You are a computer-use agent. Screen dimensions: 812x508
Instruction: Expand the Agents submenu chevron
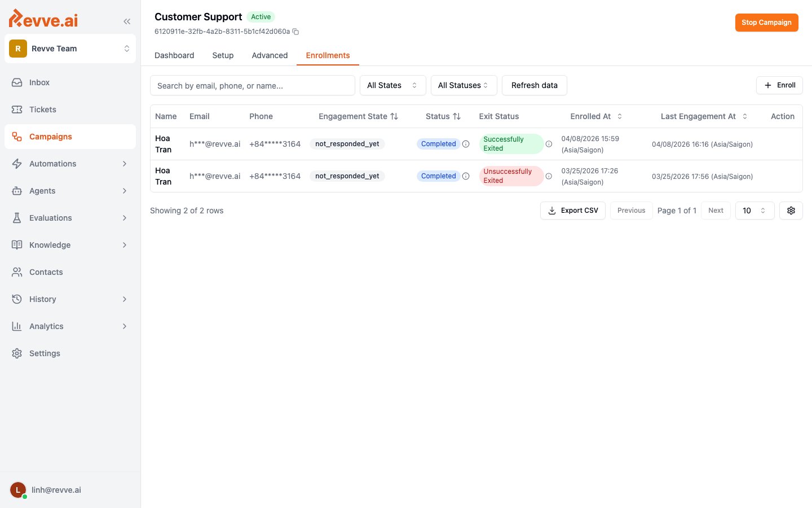point(125,191)
